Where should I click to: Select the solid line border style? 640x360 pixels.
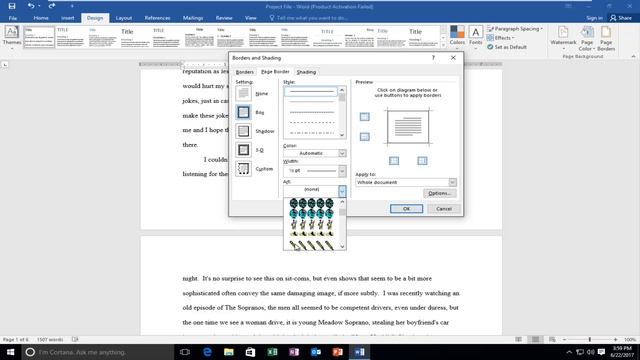point(311,91)
